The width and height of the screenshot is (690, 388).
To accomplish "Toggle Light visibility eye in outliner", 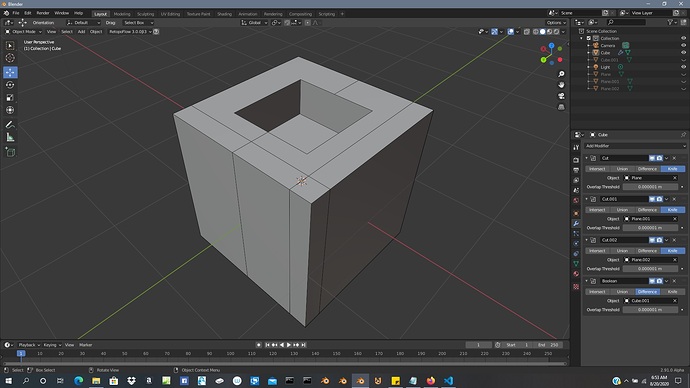I will pos(683,67).
